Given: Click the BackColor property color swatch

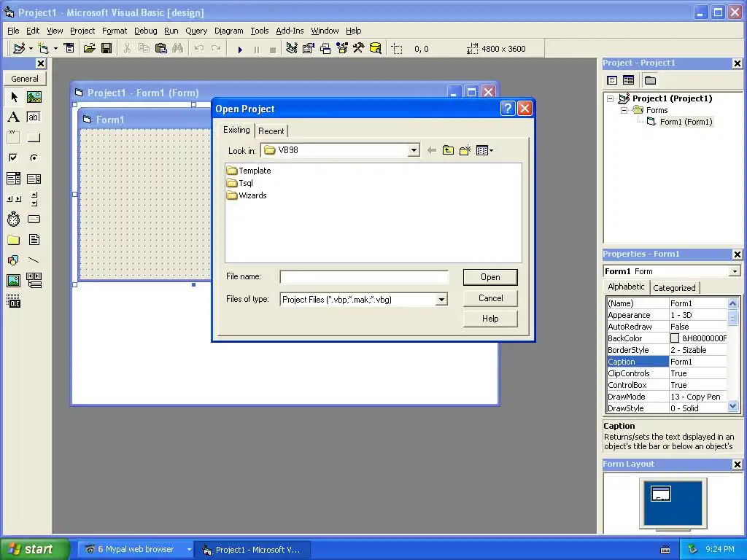Looking at the screenshot, I should (x=675, y=338).
